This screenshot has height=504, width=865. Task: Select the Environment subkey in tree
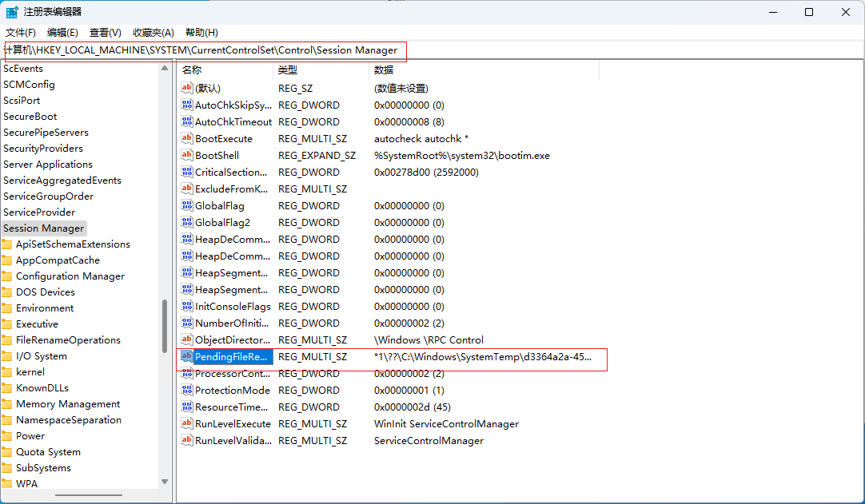point(45,308)
